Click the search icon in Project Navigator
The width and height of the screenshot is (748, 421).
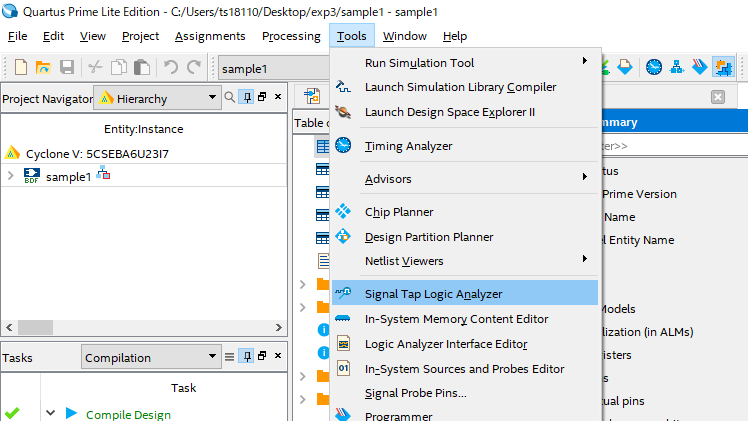[x=229, y=97]
